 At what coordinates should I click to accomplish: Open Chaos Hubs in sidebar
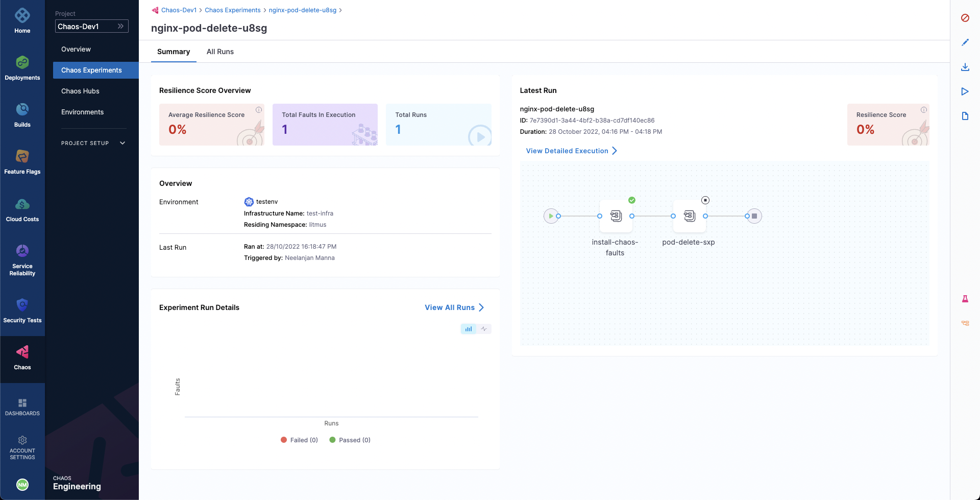pos(80,91)
